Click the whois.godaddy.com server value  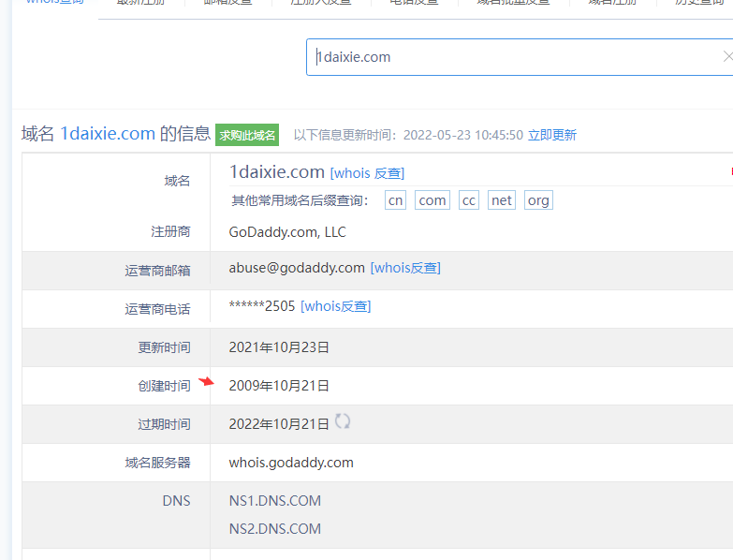click(291, 463)
